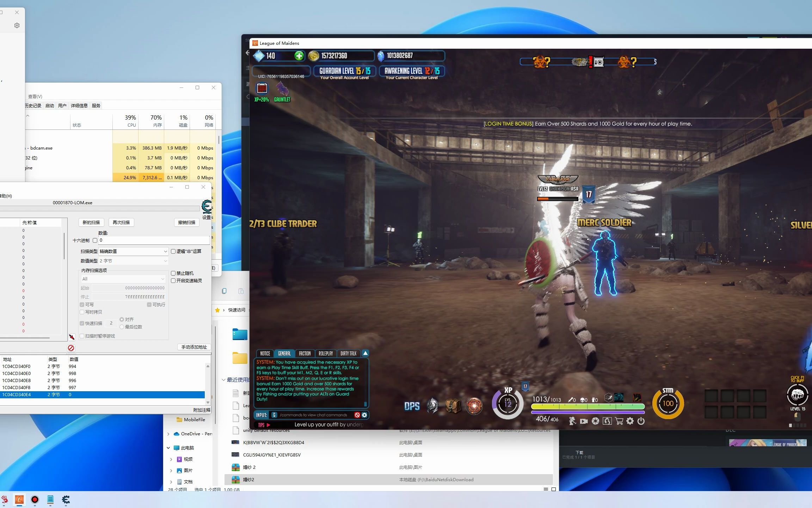Enable the 禁止随机 checkbox
812x508 pixels.
point(173,273)
